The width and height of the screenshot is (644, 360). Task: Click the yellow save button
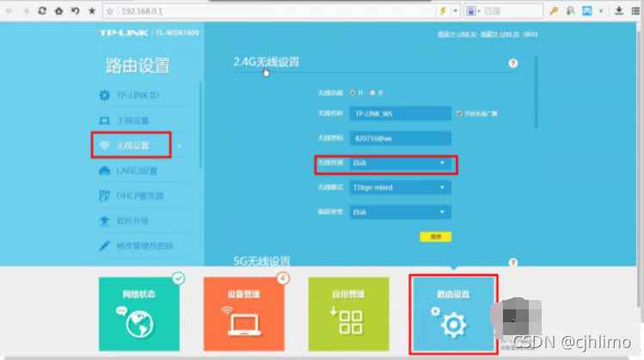(435, 237)
